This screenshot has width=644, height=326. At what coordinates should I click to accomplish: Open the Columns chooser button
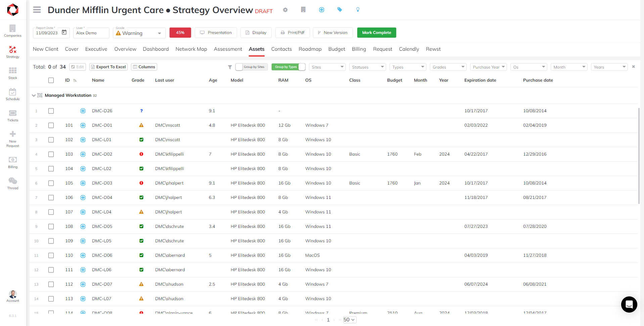[x=144, y=67]
